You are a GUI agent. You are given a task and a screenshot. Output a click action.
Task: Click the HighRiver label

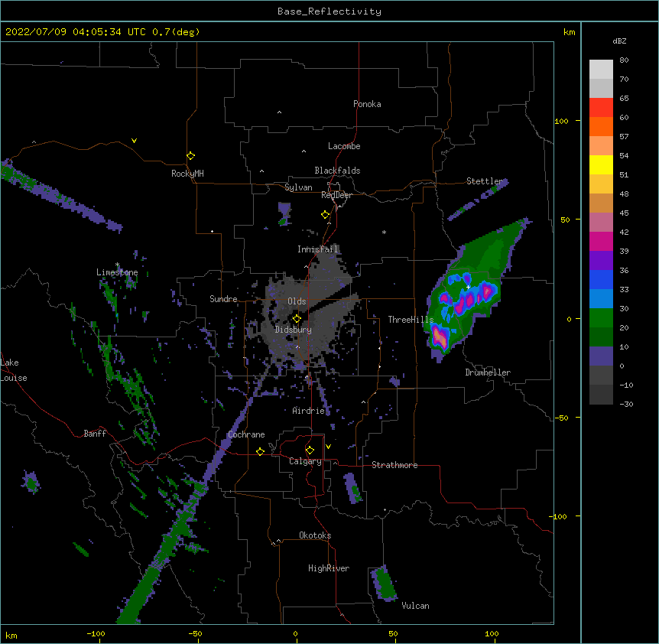click(329, 568)
